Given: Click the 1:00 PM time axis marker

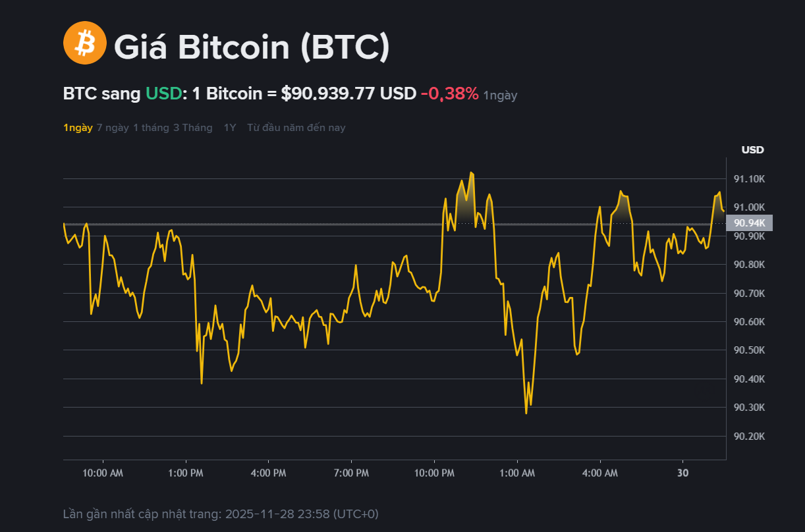Looking at the screenshot, I should click(186, 473).
